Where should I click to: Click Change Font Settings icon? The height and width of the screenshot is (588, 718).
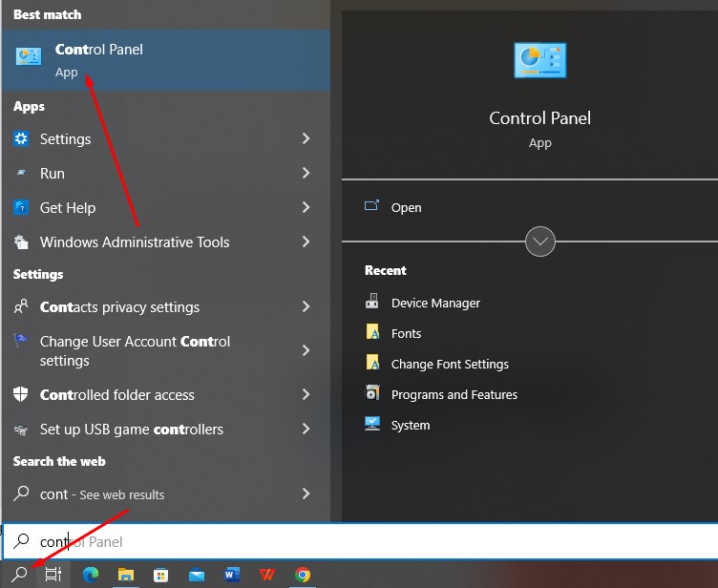pyautogui.click(x=372, y=362)
